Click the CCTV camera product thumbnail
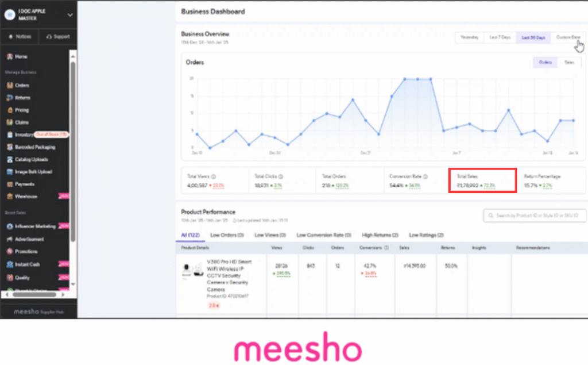The width and height of the screenshot is (588, 365). click(192, 270)
